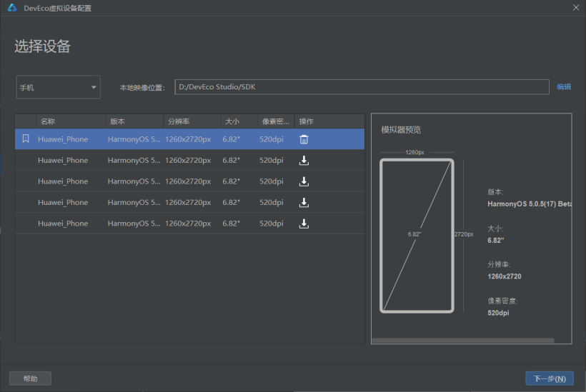Download the image in the second device row
The image size is (586, 392).
pos(304,160)
